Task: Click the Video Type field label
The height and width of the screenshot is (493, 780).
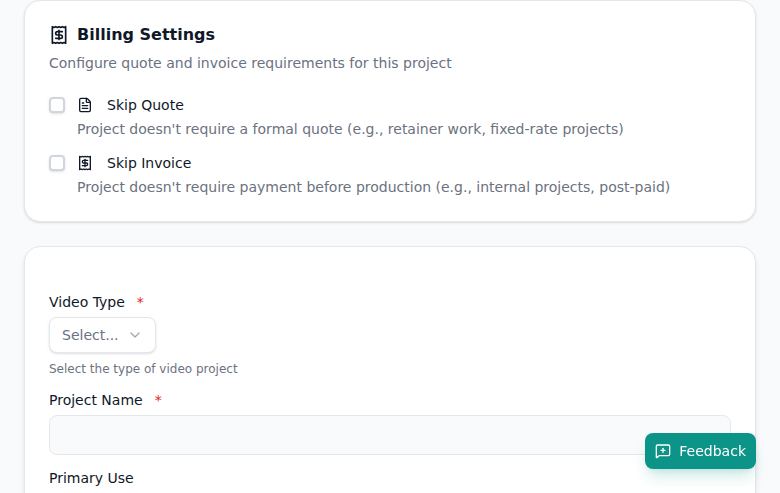Action: pyautogui.click(x=87, y=302)
